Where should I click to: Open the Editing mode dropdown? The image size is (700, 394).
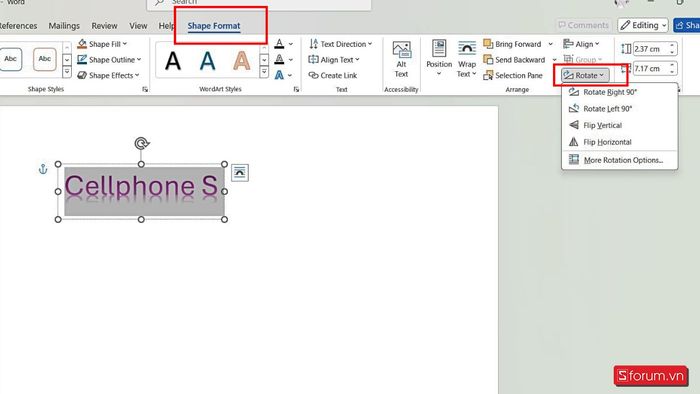coord(643,25)
